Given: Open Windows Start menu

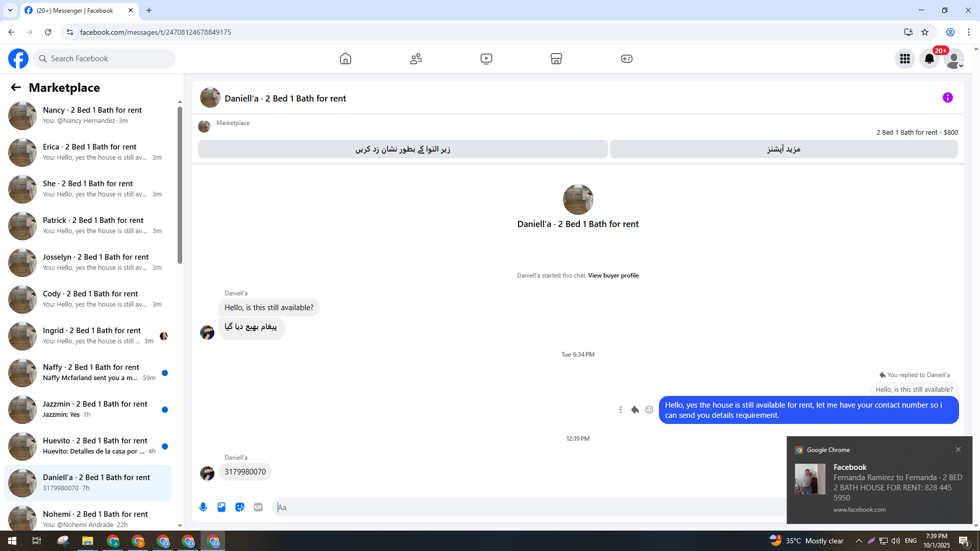Looking at the screenshot, I should pos(12,541).
